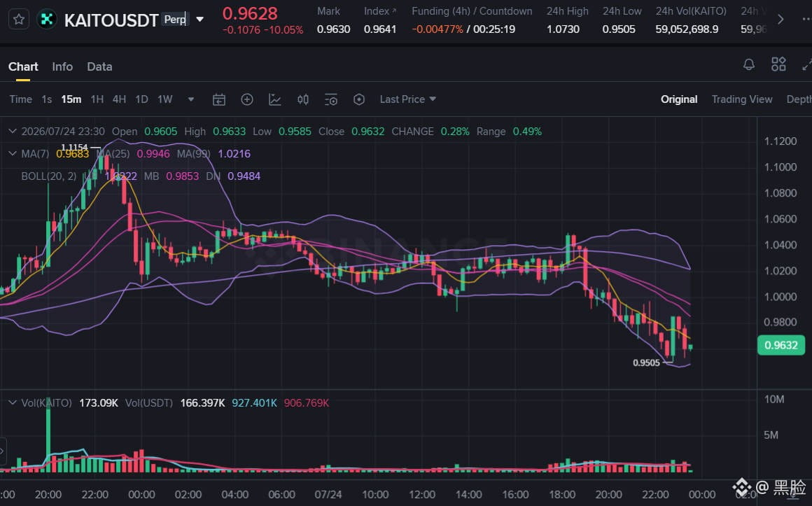
Task: Click the 24h Vol(KAITO) value 59,052,698.9
Action: 687,29
